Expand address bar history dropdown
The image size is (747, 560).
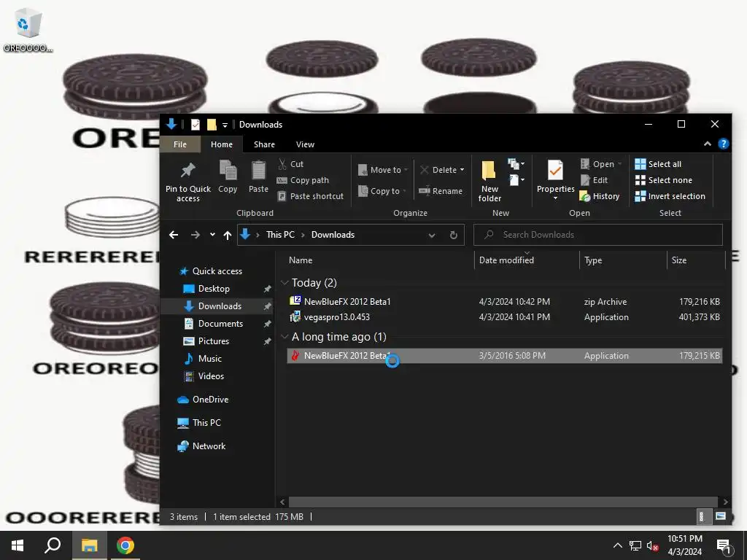point(432,235)
